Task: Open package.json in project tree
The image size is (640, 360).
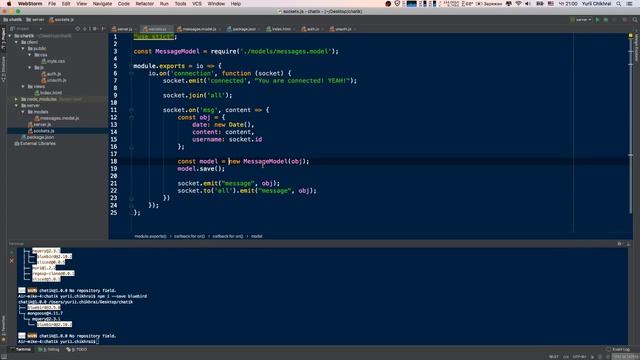Action: click(38, 137)
